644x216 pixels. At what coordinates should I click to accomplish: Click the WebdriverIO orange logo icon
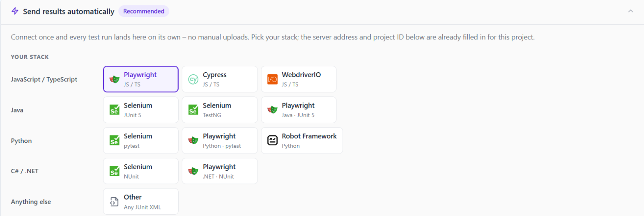point(272,79)
